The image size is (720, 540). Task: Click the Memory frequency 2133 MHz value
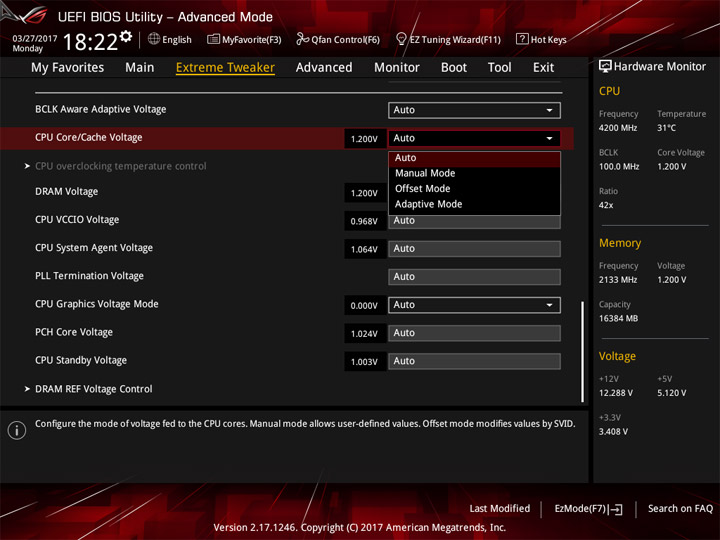point(618,280)
